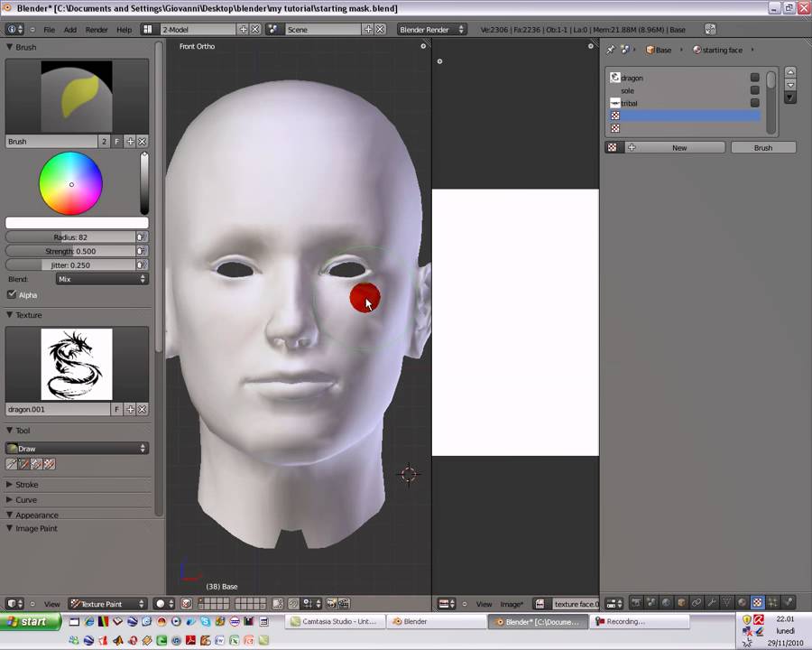Toggle the tribal texture slot checkbox
The width and height of the screenshot is (812, 650).
tap(754, 103)
